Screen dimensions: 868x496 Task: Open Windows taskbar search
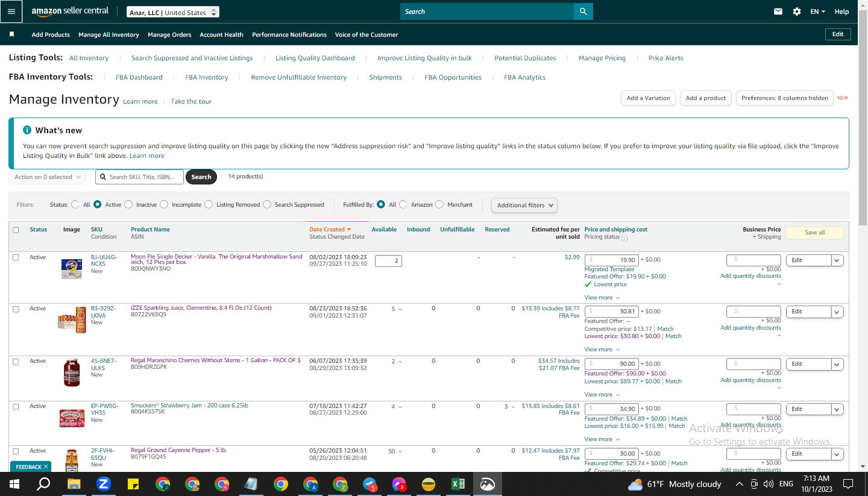(43, 484)
